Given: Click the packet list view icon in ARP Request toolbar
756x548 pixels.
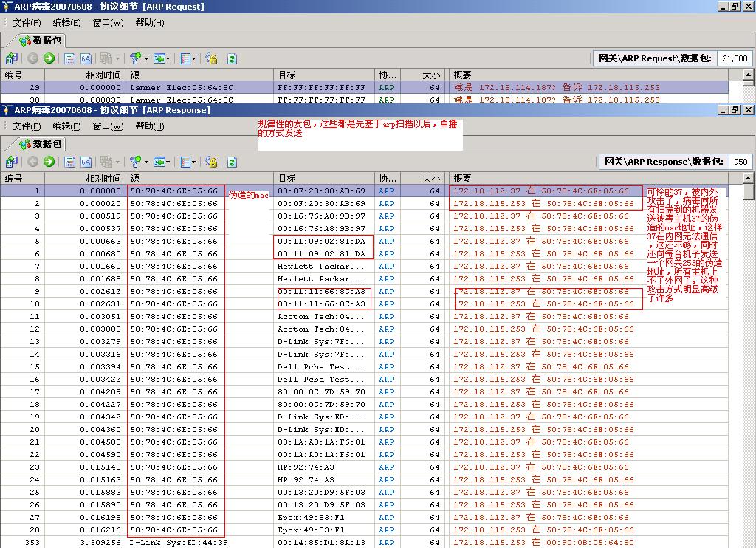Looking at the screenshot, I should click(69, 58).
